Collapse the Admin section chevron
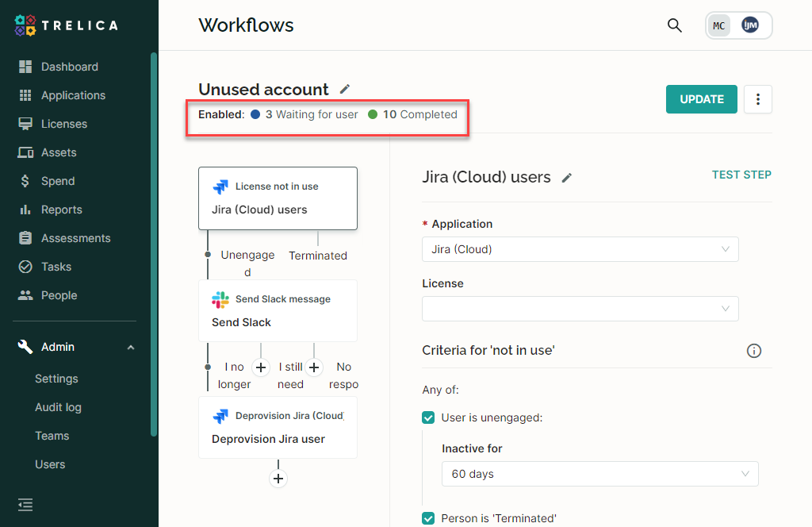 pos(131,347)
